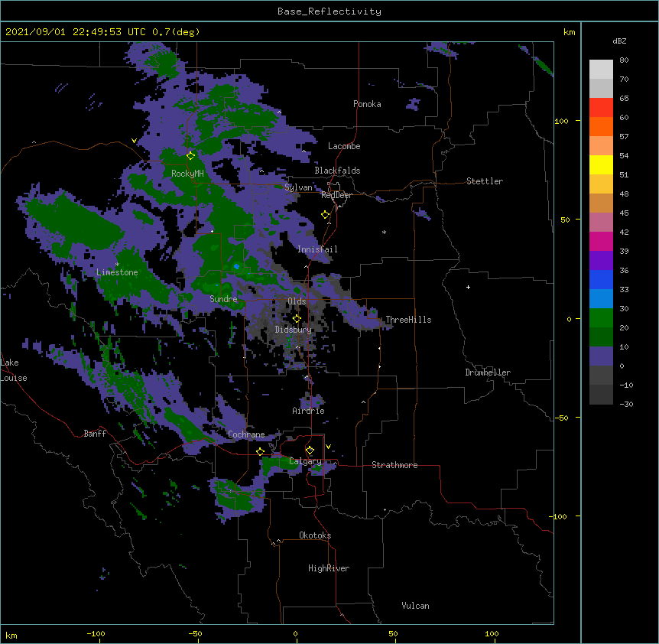Click the yellow diamond marker below Cochrane

click(260, 451)
